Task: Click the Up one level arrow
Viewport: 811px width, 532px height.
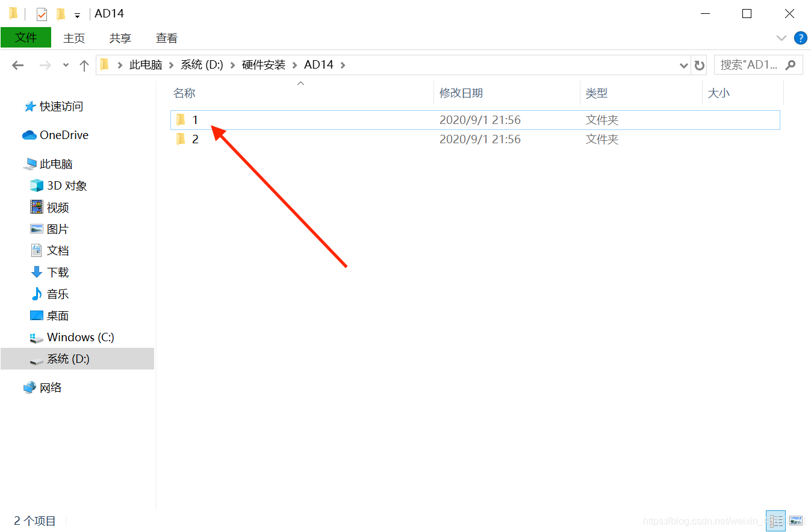Action: (84, 64)
